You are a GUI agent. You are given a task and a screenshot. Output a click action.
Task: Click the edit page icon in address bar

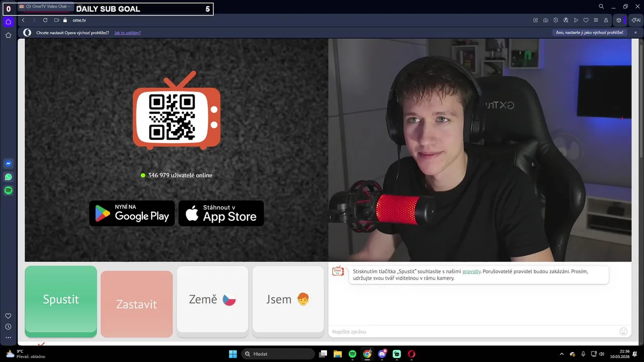pos(536,20)
